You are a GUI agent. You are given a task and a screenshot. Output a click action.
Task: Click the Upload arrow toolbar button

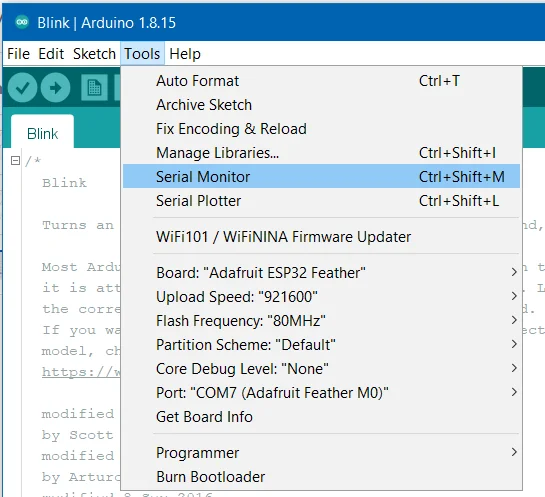56,88
